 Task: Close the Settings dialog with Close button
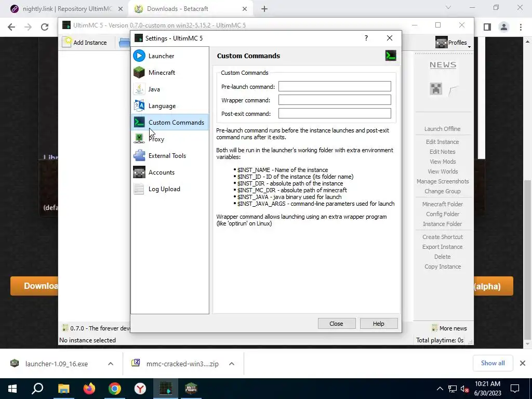(337, 324)
